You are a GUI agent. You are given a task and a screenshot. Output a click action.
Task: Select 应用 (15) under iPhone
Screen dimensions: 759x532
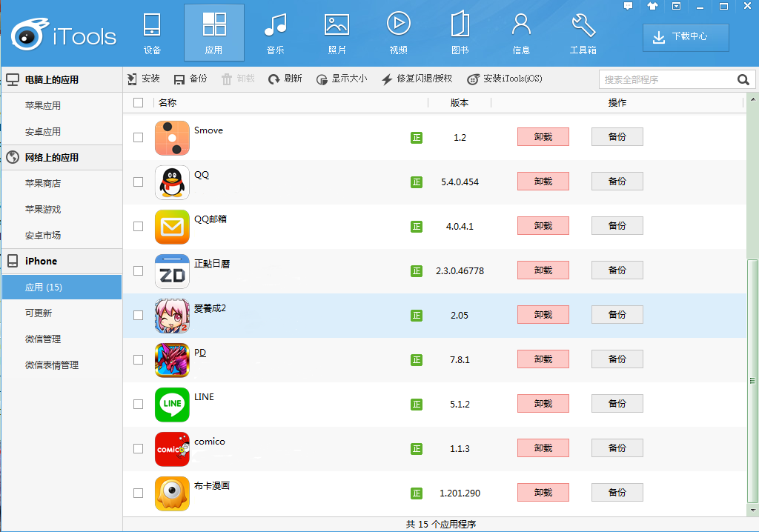click(x=62, y=287)
